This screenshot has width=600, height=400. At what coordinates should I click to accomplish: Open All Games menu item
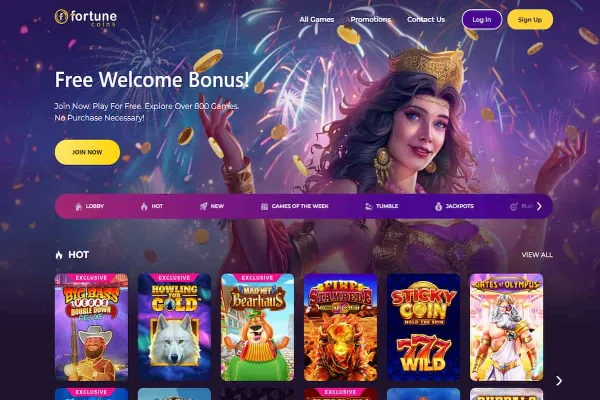click(317, 20)
